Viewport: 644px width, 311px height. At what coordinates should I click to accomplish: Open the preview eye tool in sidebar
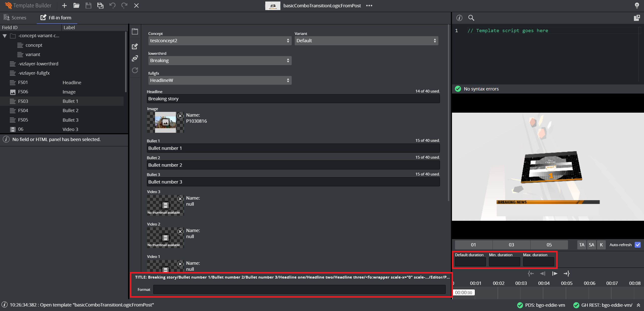[135, 58]
